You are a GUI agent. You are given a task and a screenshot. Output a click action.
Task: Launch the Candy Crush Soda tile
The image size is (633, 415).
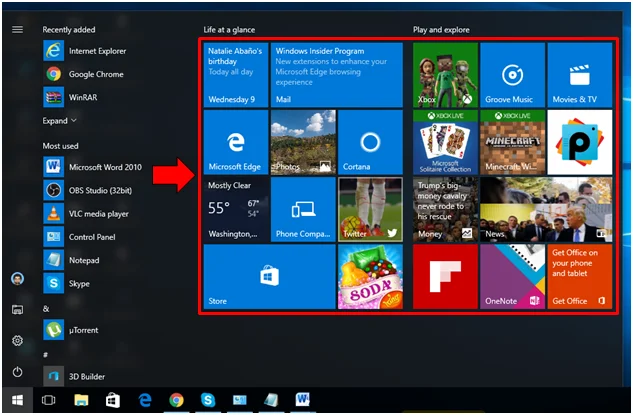pyautogui.click(x=370, y=277)
